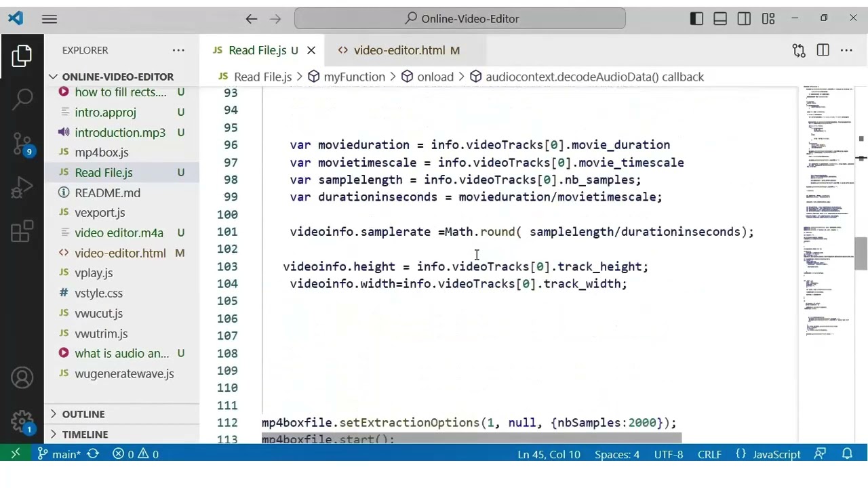Go forward with the right arrow
The height and width of the screenshot is (488, 868).
(275, 19)
